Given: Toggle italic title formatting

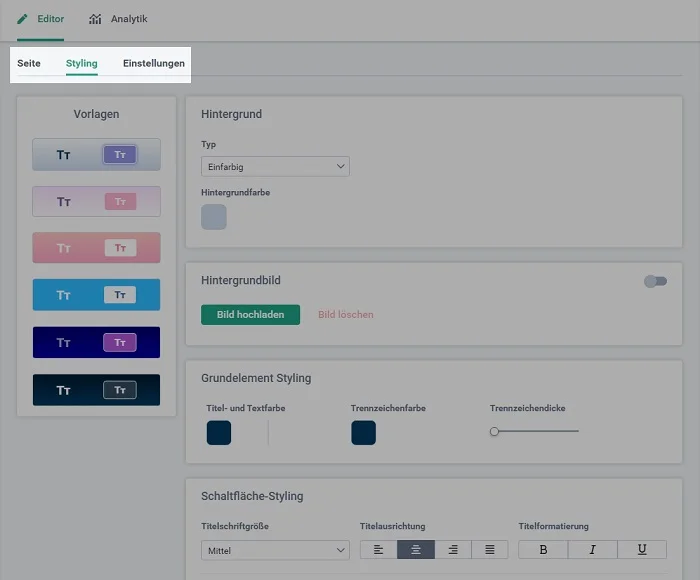Looking at the screenshot, I should click(x=593, y=550).
